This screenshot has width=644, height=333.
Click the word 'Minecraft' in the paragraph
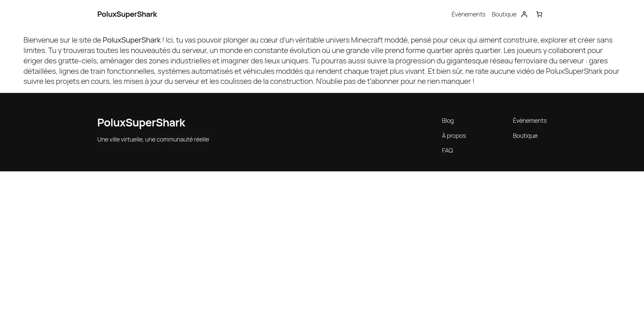coord(367,40)
